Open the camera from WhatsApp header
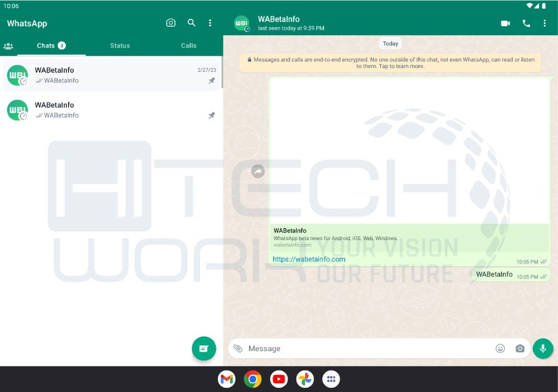Image resolution: width=558 pixels, height=392 pixels. click(171, 23)
